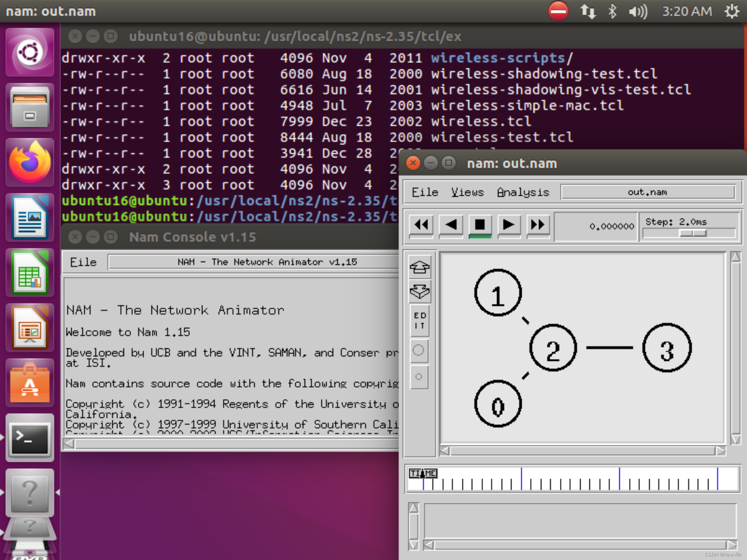Select the small circle annotation tool

point(419,377)
